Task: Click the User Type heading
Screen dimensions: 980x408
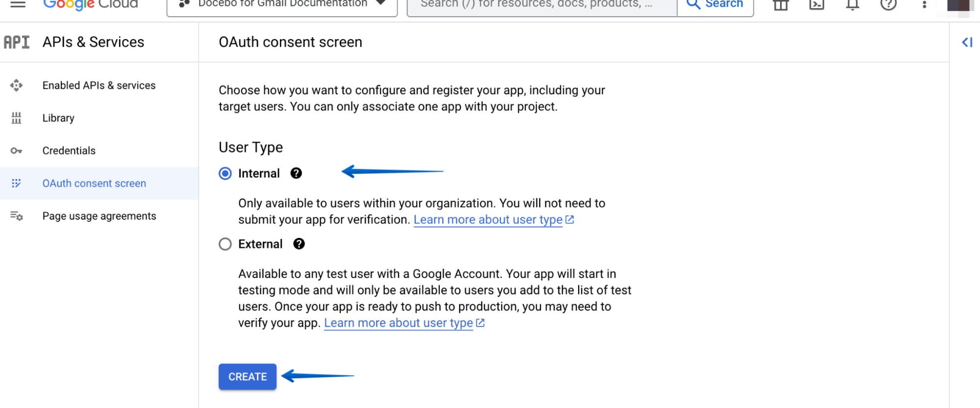Action: (251, 148)
